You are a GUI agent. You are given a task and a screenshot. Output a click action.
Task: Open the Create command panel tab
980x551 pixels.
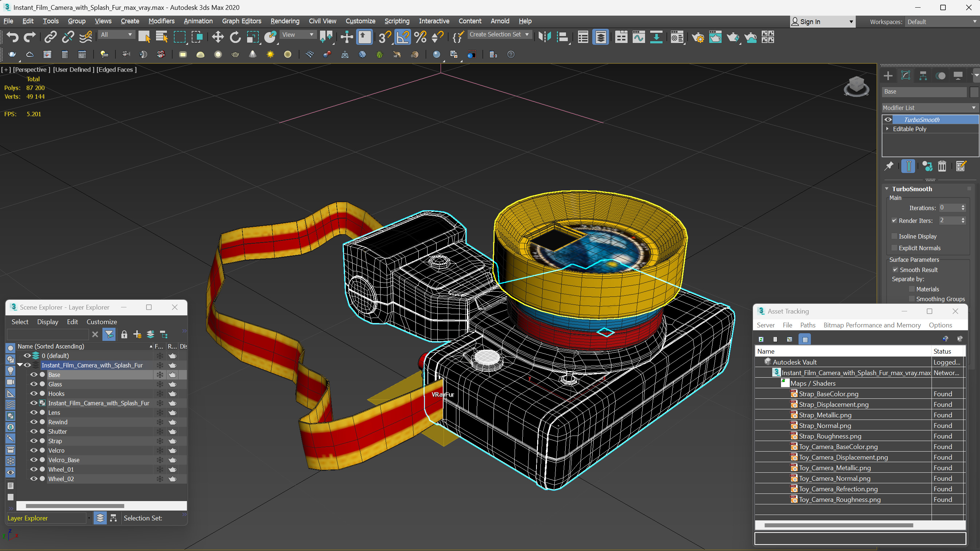pyautogui.click(x=888, y=76)
